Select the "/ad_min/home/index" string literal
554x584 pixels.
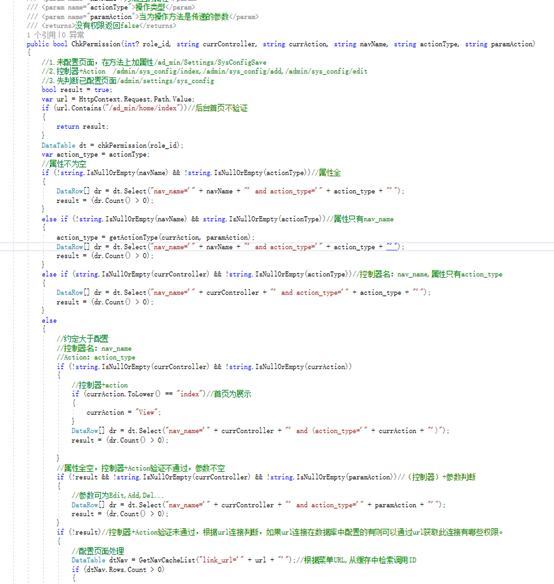click(x=141, y=108)
